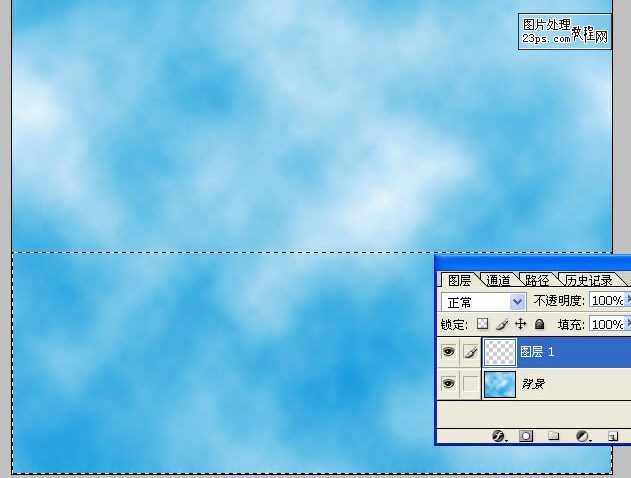Screen dimensions: 631x478
Task: Click the brush indicator box of 图层 1
Action: coord(470,352)
